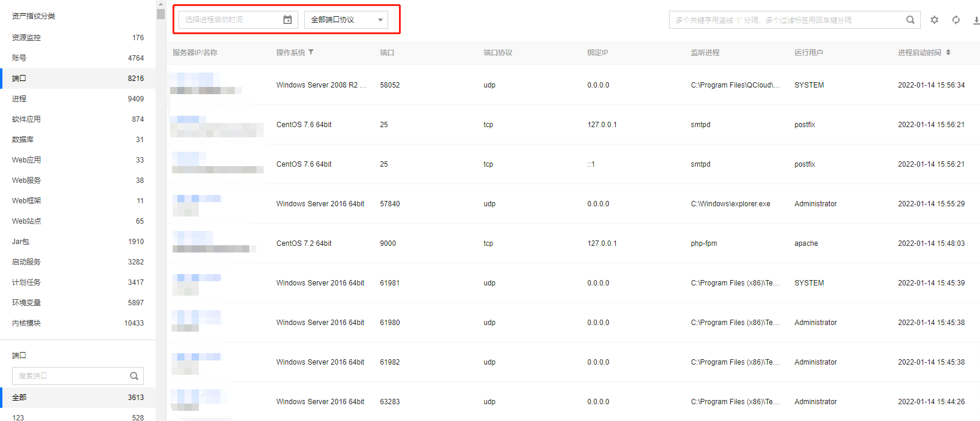
Task: Click the refresh list icon
Action: [956, 20]
